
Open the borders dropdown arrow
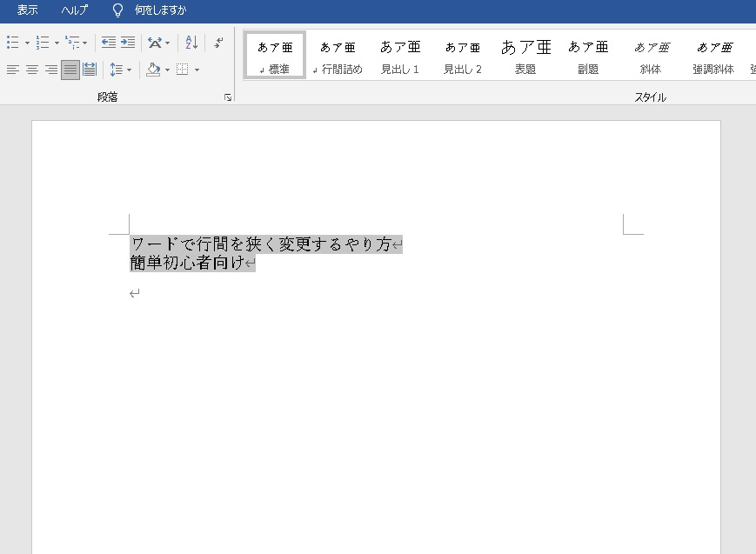tap(197, 70)
